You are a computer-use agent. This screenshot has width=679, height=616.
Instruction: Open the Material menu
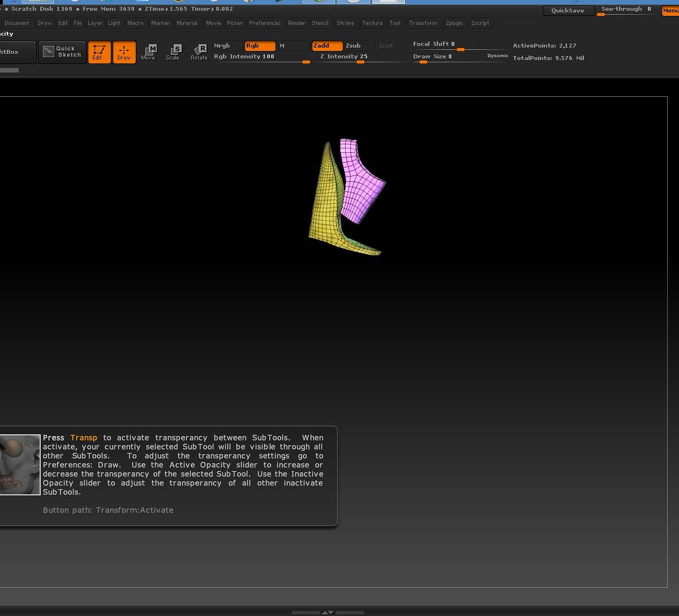(187, 23)
